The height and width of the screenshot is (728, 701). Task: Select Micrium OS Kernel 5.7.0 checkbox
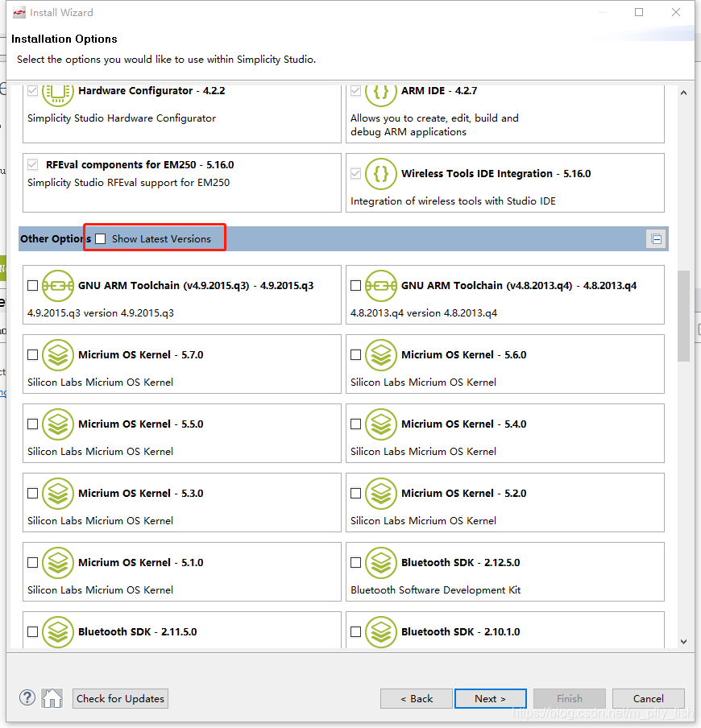tap(32, 355)
